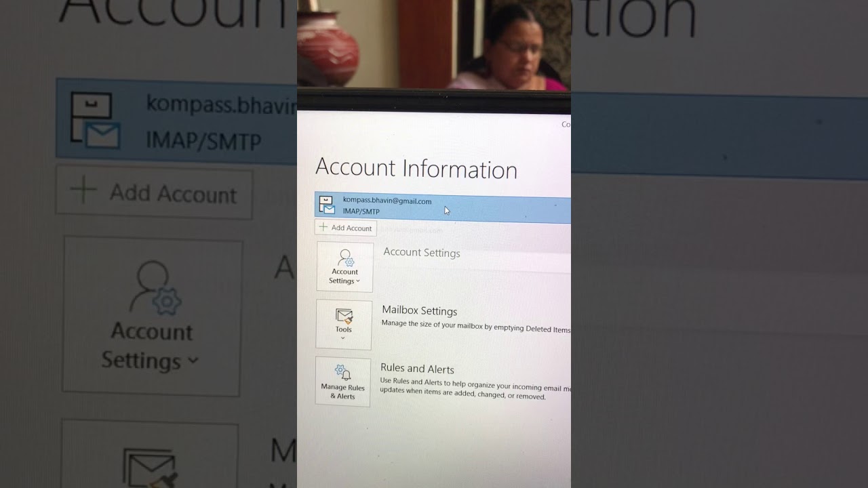
Task: Open Manage Rules & Alerts
Action: 342,382
